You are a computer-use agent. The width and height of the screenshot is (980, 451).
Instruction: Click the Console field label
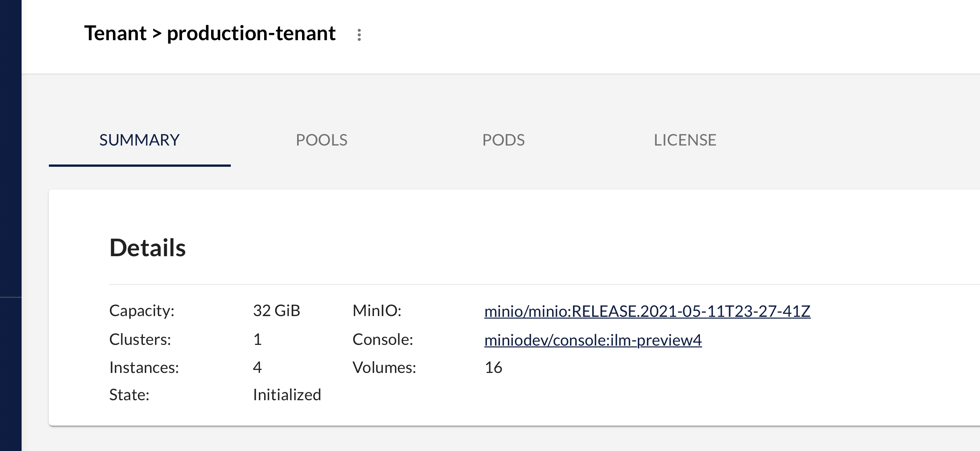(x=382, y=339)
